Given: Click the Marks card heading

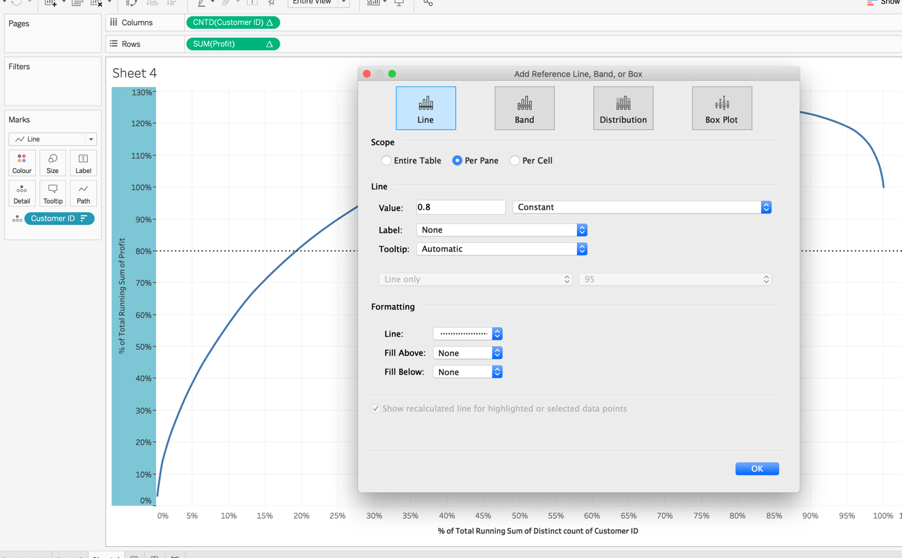Looking at the screenshot, I should [x=19, y=120].
